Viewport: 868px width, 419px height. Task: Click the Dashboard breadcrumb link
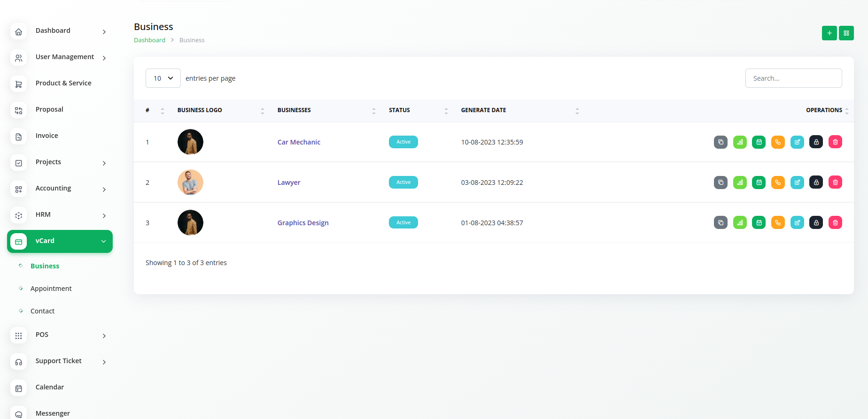(x=149, y=40)
